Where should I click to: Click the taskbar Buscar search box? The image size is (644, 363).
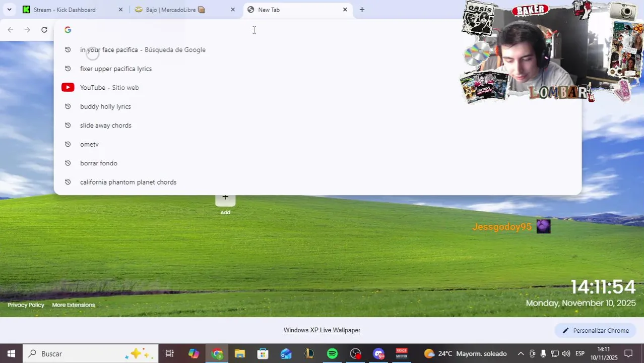click(x=91, y=354)
